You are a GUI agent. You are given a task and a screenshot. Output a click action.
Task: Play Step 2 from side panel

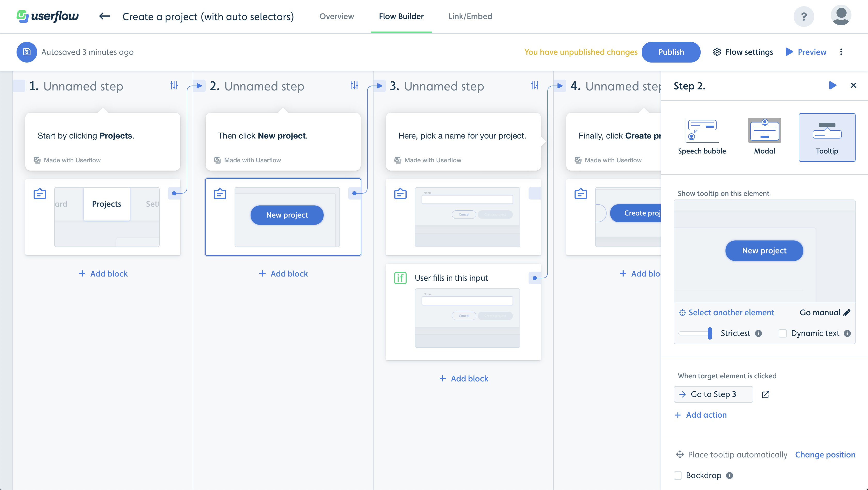click(x=832, y=86)
